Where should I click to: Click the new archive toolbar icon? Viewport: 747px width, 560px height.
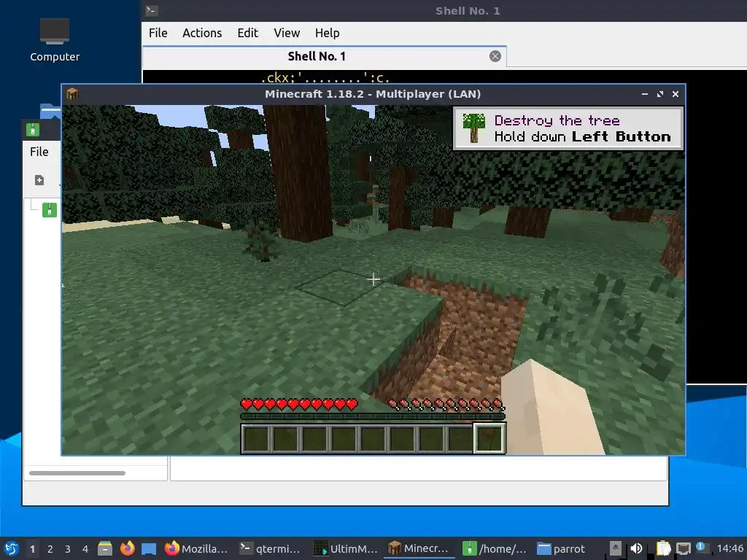39,180
